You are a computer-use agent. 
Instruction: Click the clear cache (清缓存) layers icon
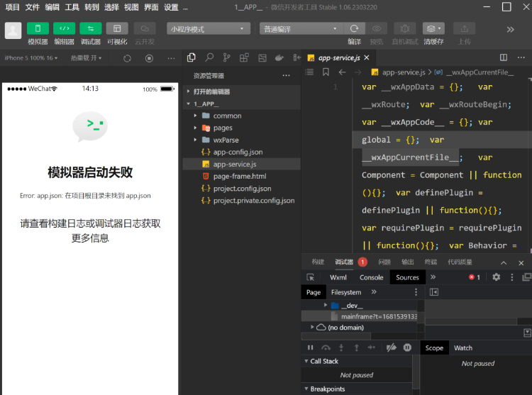click(433, 29)
